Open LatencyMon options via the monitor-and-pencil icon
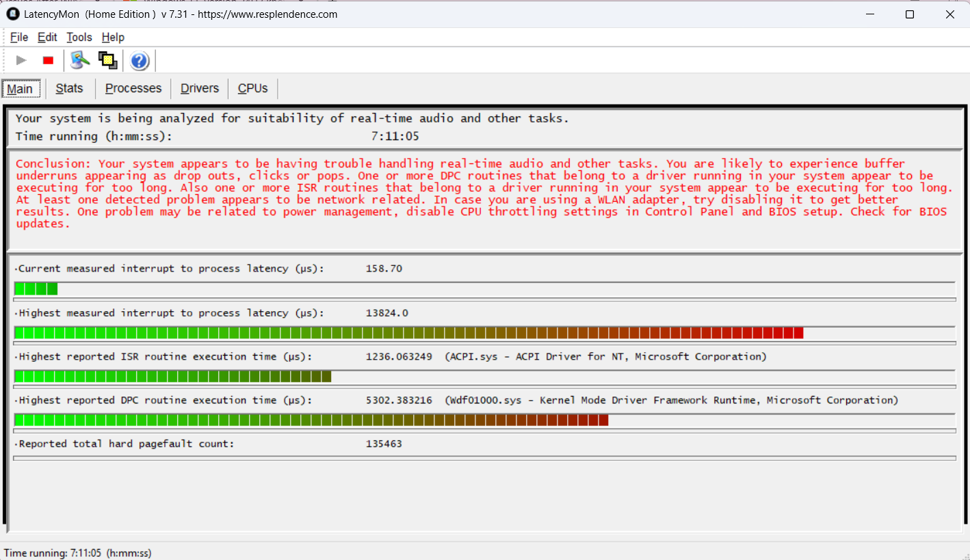 [x=79, y=59]
